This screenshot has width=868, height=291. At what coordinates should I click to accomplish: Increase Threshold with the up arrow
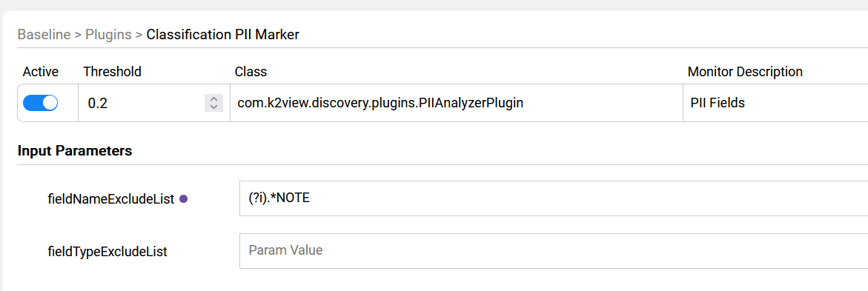pos(213,99)
